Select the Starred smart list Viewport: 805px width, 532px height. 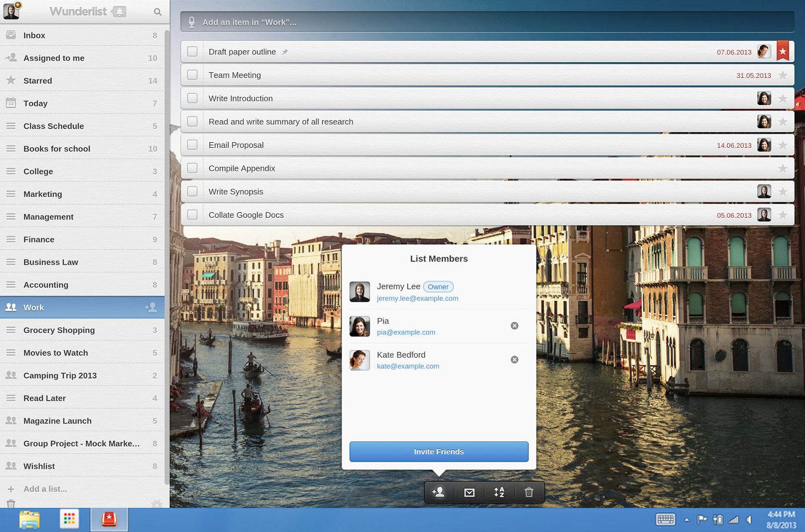pyautogui.click(x=38, y=80)
